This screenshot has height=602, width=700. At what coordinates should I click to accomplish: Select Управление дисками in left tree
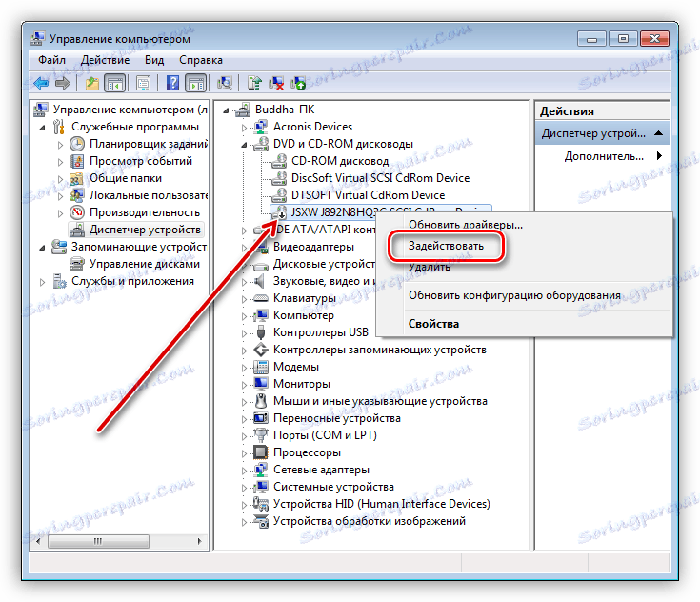click(144, 264)
